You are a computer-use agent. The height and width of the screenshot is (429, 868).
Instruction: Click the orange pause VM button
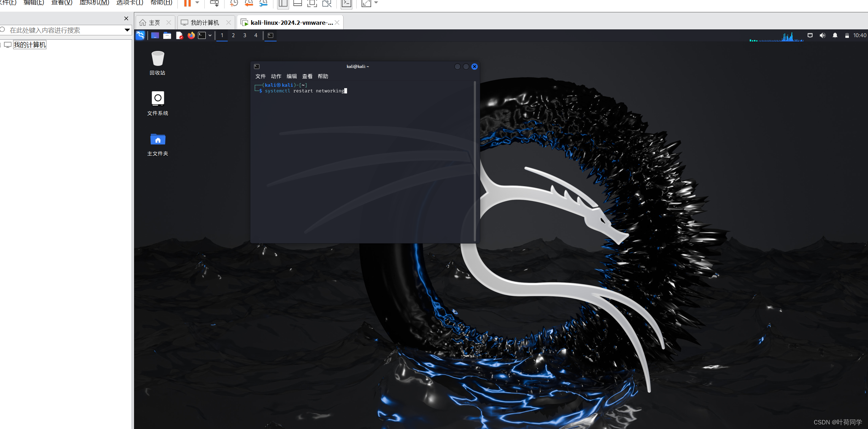[x=187, y=3]
